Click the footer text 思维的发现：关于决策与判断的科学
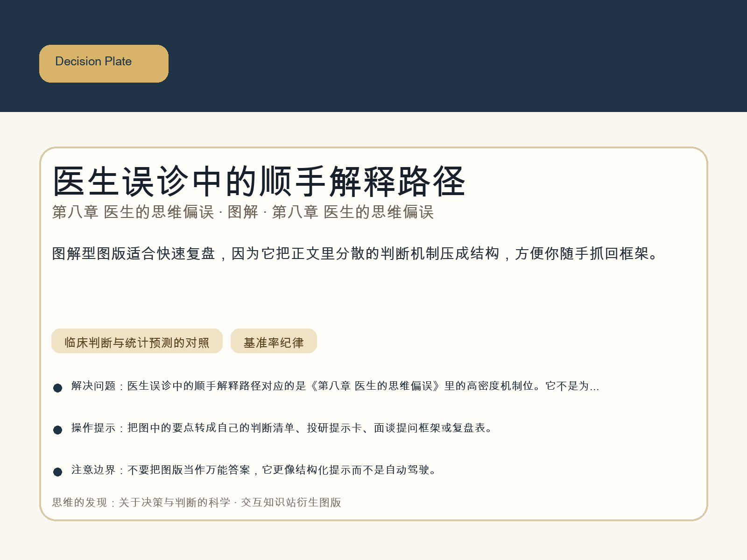Image resolution: width=747 pixels, height=560 pixels. [x=141, y=503]
